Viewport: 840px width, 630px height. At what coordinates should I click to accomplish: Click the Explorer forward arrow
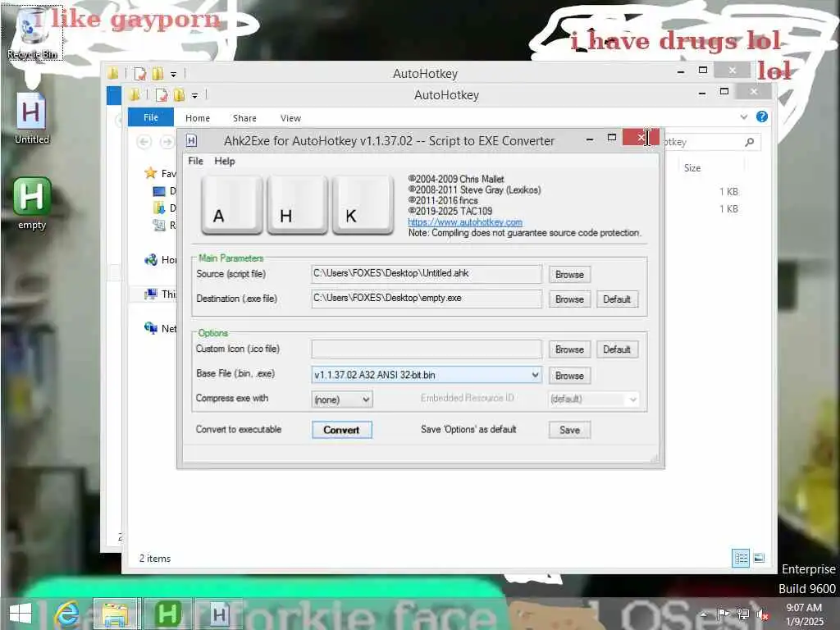167,142
